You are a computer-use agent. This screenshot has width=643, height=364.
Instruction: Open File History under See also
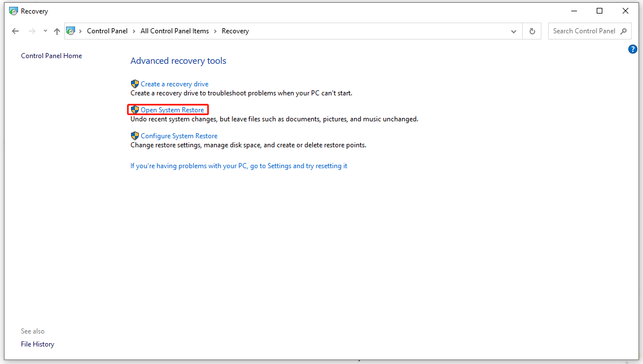37,344
